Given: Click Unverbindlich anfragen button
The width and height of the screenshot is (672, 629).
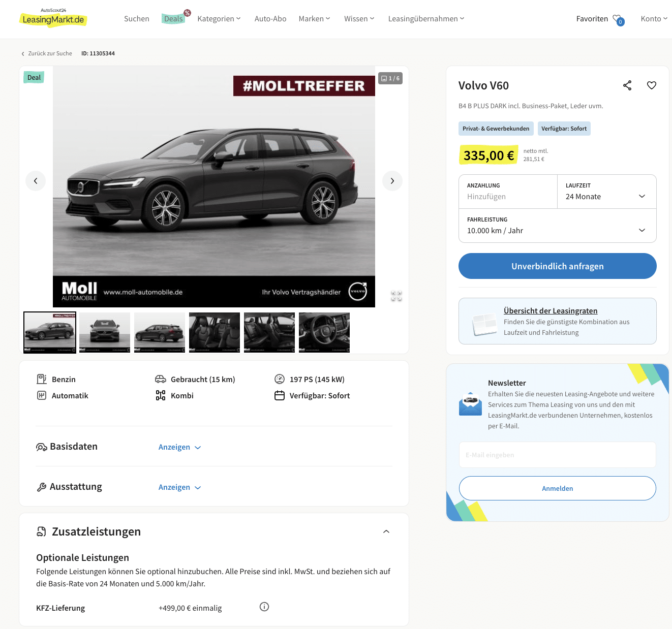Looking at the screenshot, I should pyautogui.click(x=558, y=266).
